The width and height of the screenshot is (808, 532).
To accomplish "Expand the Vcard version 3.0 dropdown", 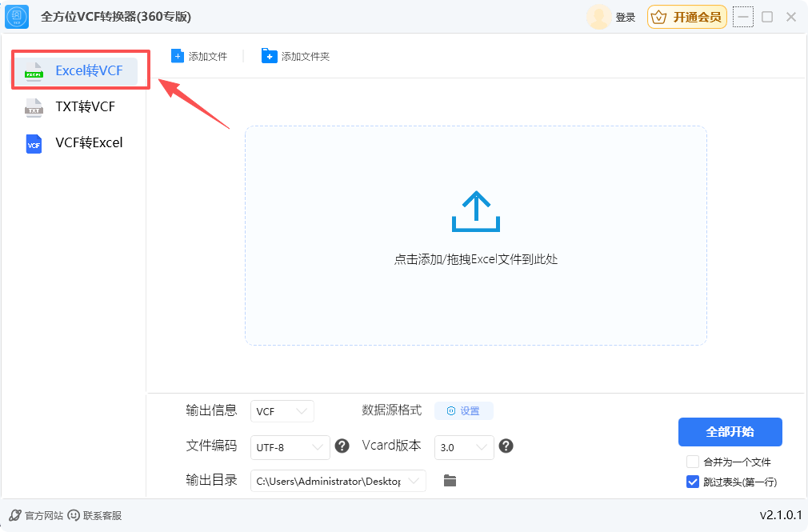I will pyautogui.click(x=464, y=447).
